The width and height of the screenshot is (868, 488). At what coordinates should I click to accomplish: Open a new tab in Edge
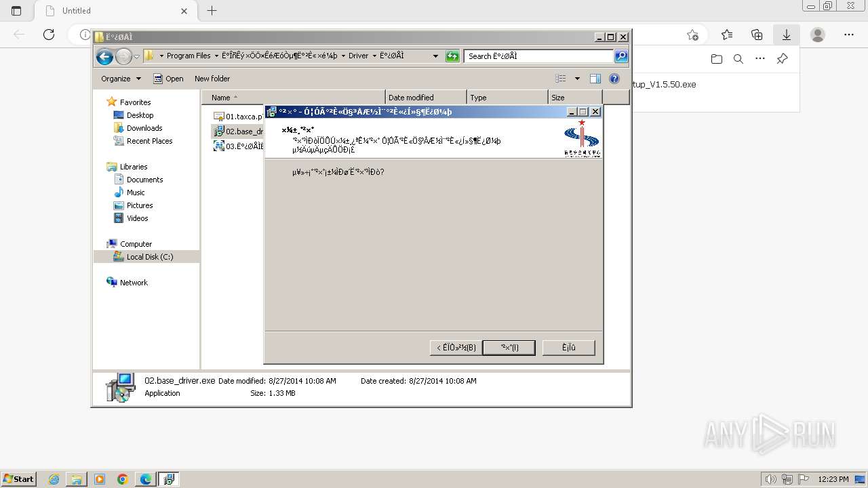coord(212,11)
